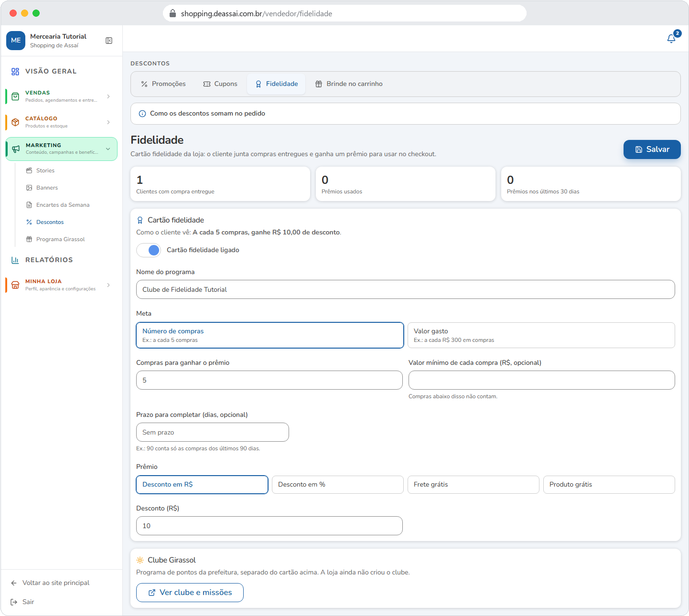The height and width of the screenshot is (616, 689).
Task: Open the Brinde no carrinho tab
Action: tap(349, 84)
